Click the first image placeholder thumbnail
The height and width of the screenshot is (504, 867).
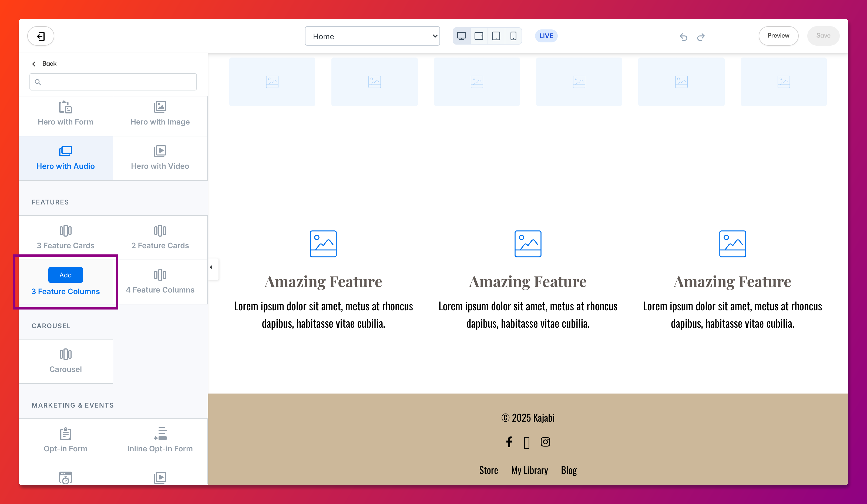point(272,82)
